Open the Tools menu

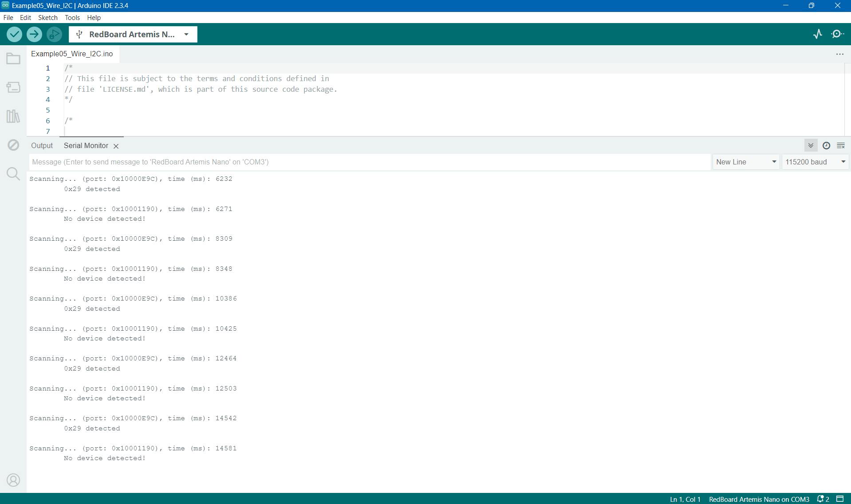click(x=72, y=18)
